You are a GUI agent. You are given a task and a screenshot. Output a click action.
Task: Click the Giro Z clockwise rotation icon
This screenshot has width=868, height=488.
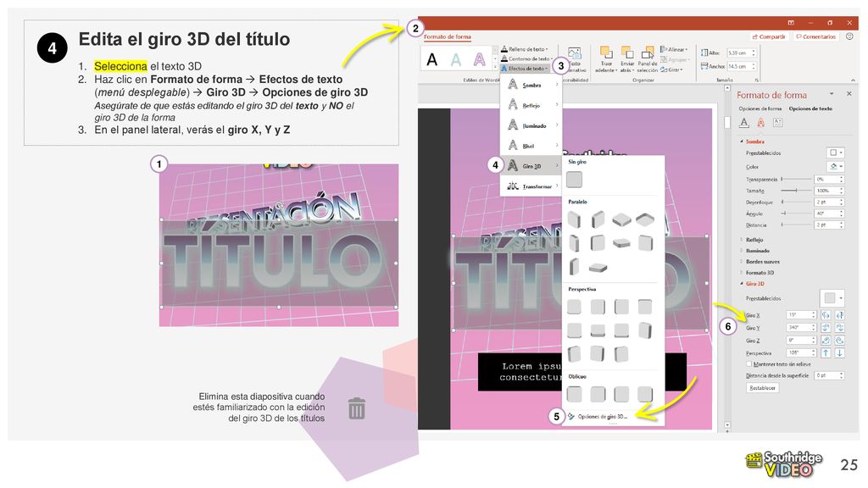click(826, 341)
